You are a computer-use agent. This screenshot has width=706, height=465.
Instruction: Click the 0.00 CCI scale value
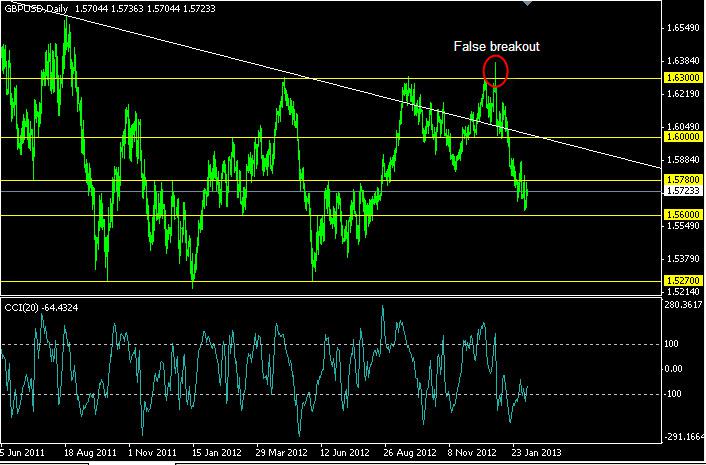[x=675, y=369]
